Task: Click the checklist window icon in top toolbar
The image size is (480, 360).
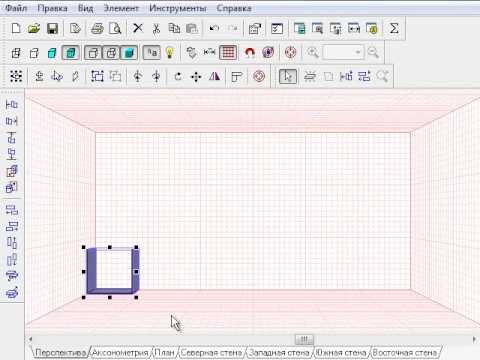Action: click(277, 29)
